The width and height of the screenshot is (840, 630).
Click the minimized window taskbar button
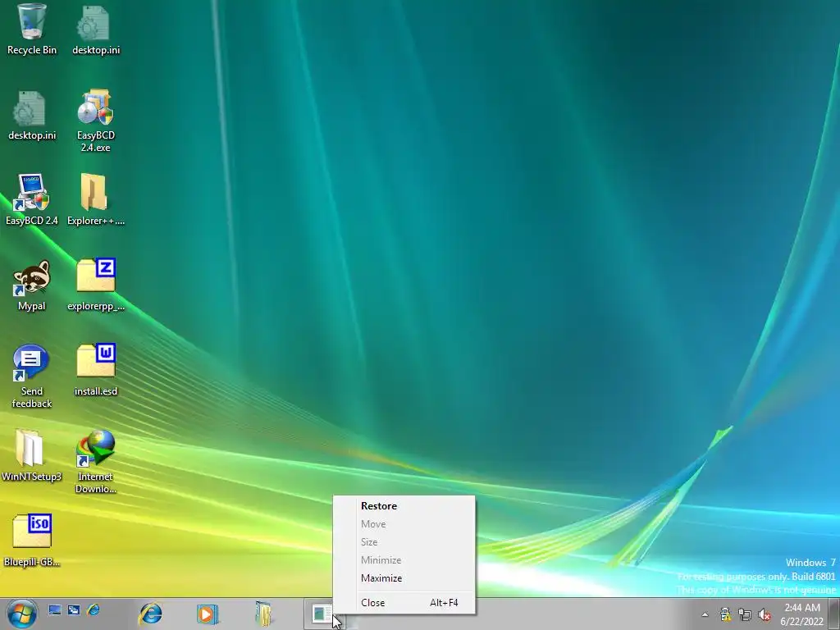click(x=321, y=614)
